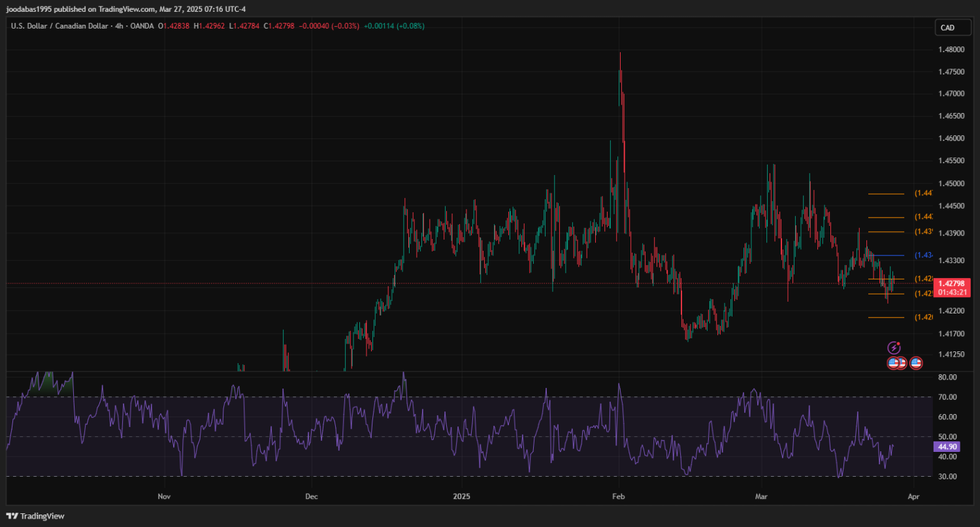Click the leftmost US flag economic event icon
This screenshot has height=527, width=980.
coord(893,363)
